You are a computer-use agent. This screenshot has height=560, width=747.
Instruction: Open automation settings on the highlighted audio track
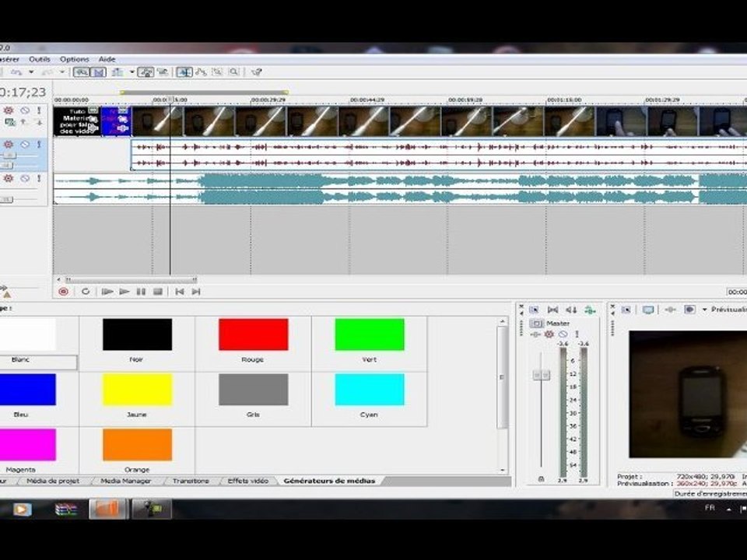(9, 144)
